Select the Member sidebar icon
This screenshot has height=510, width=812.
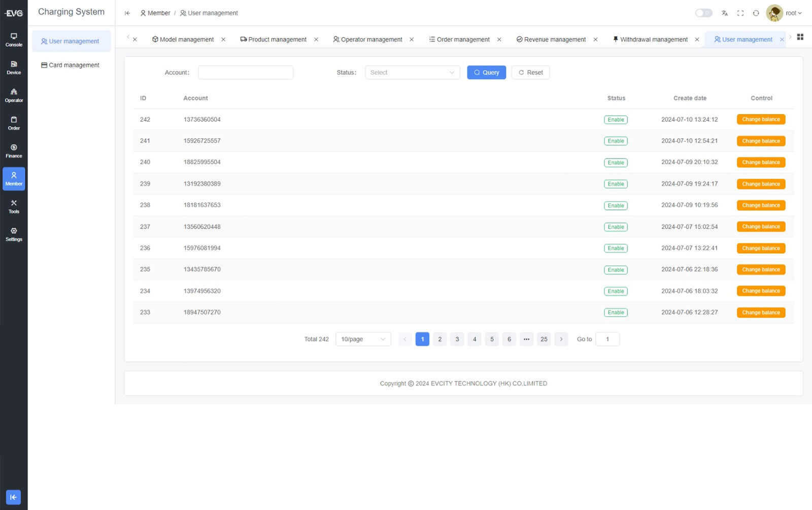coord(14,179)
